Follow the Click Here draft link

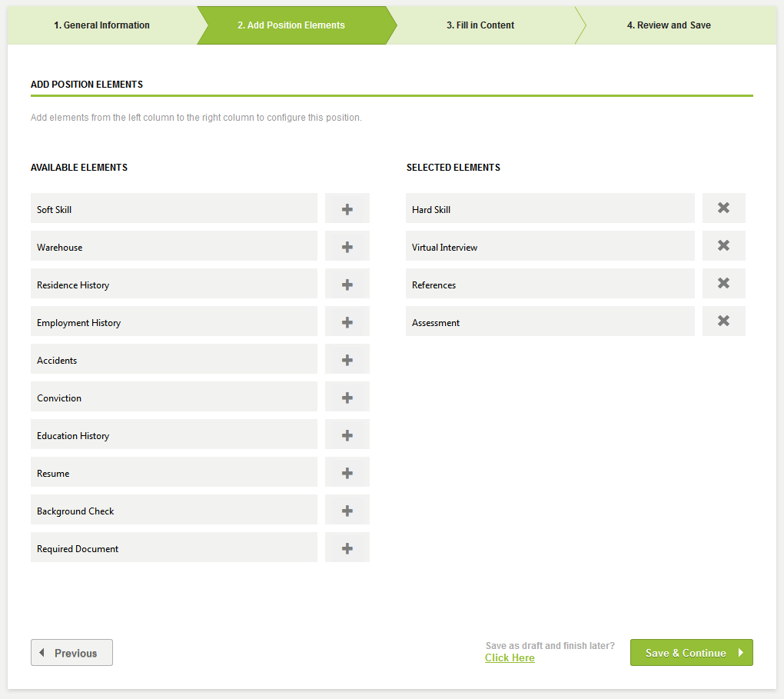coord(510,658)
